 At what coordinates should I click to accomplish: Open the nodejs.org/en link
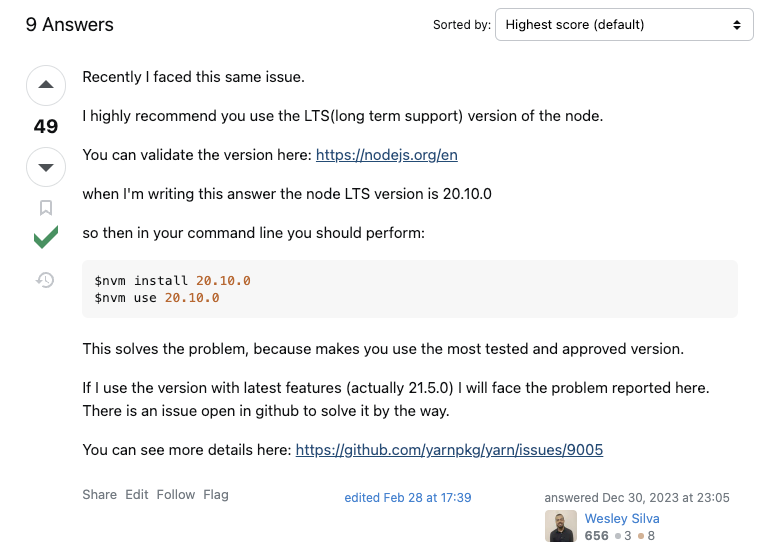point(386,155)
